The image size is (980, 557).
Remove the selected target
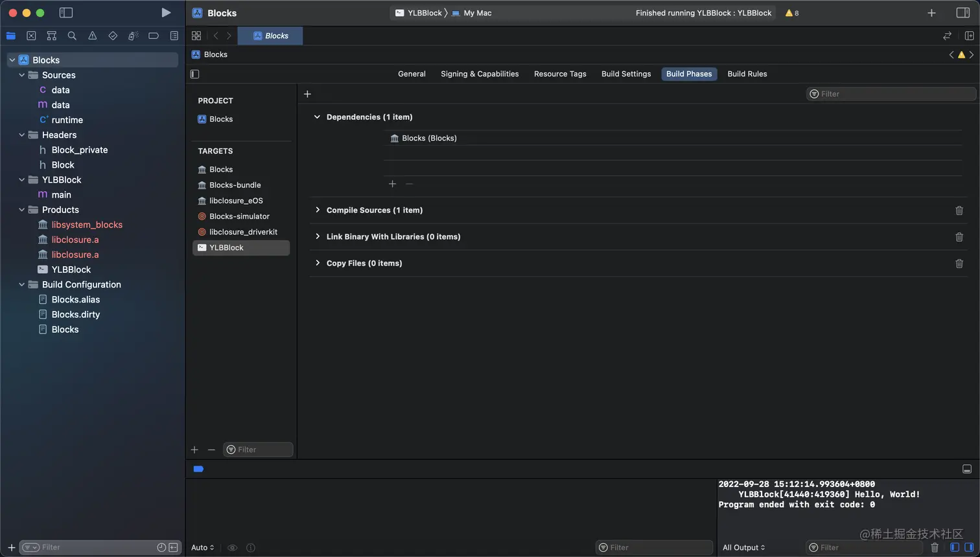pyautogui.click(x=211, y=449)
